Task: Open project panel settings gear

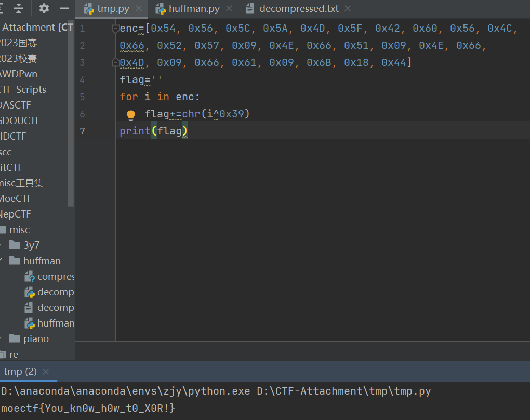Action: (44, 8)
